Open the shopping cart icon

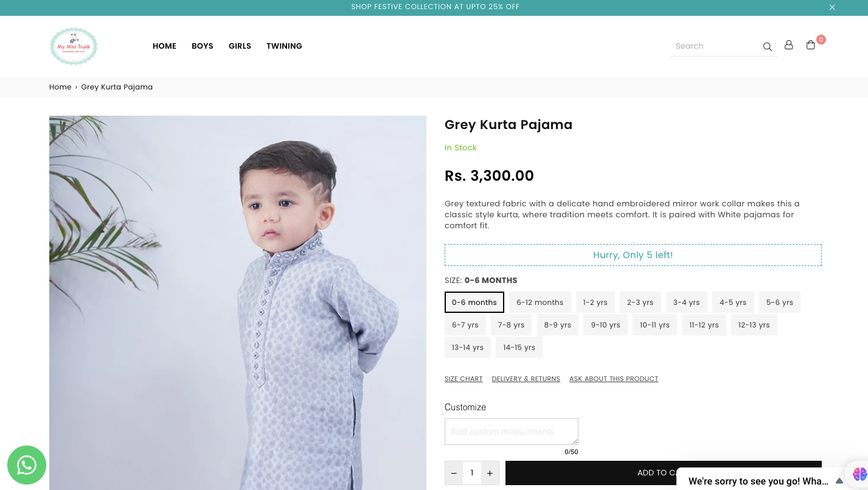point(811,45)
